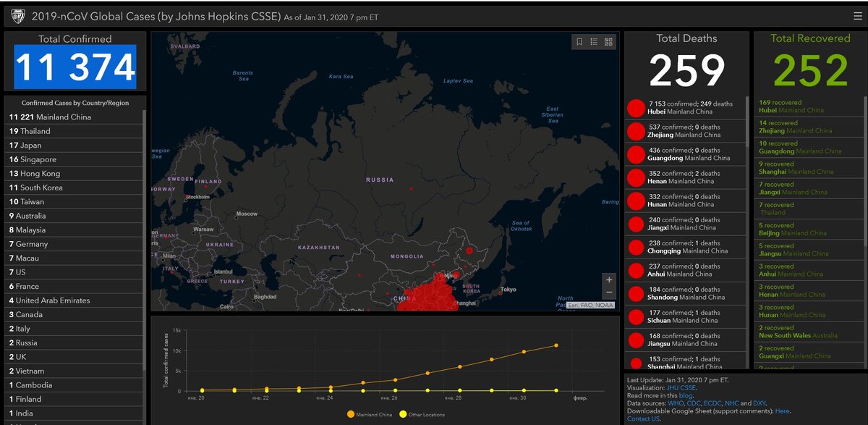The image size is (868, 425).
Task: Click the red circle beside Sichuan deaths entry
Action: point(636,317)
